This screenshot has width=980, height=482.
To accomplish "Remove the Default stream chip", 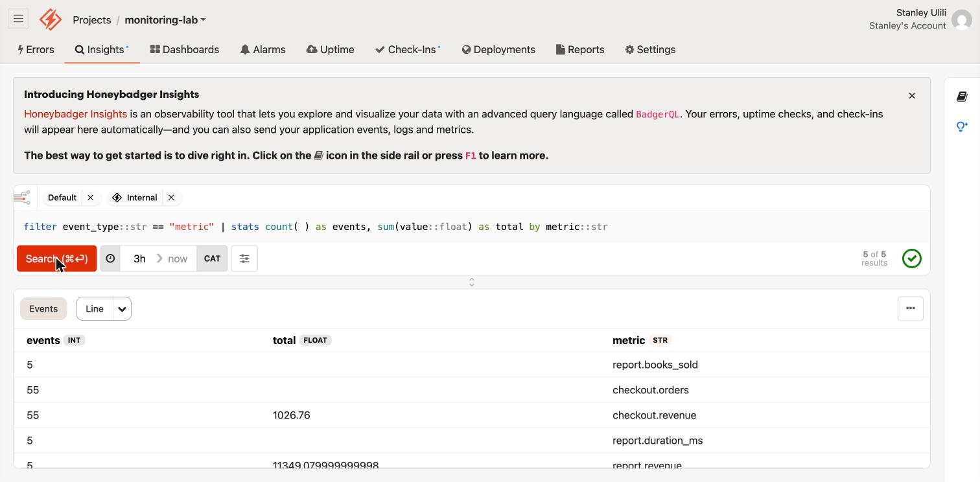I will click(91, 198).
